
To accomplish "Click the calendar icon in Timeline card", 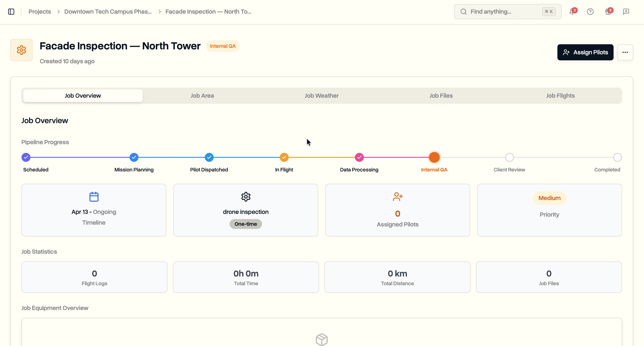I will (94, 196).
